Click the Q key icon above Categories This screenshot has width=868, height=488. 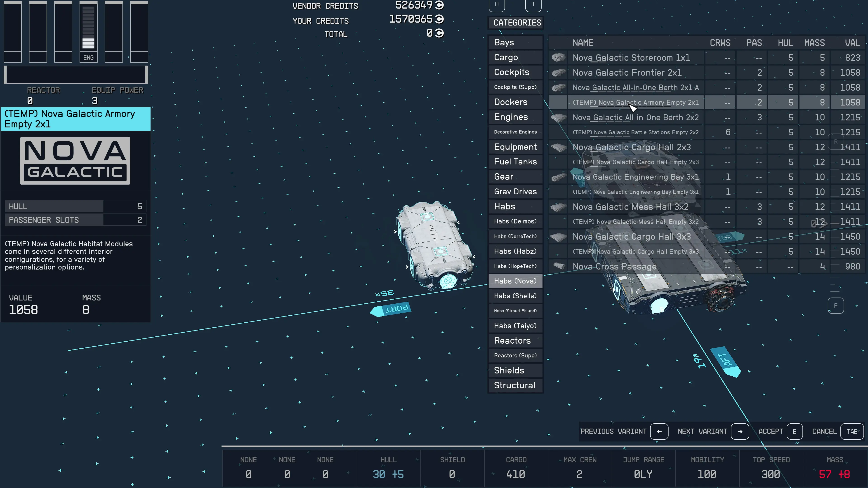point(497,5)
